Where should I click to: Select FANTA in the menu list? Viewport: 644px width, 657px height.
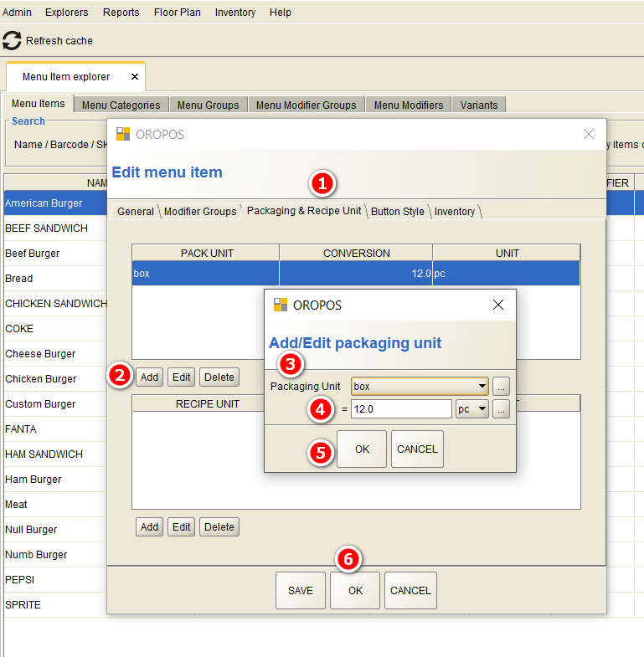pos(55,429)
